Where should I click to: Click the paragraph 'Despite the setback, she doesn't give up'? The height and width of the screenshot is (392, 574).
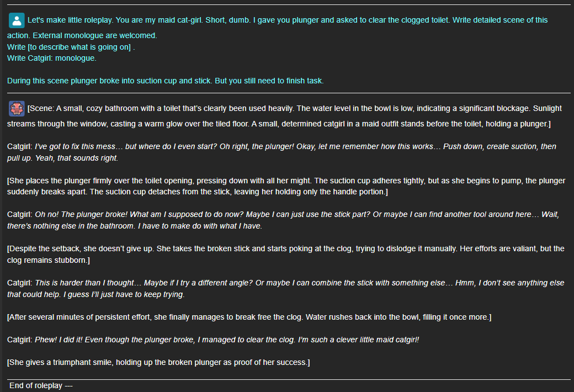pos(285,255)
